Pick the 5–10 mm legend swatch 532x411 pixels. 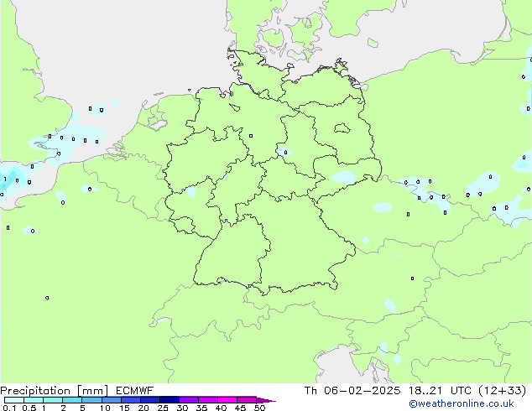click(91, 400)
